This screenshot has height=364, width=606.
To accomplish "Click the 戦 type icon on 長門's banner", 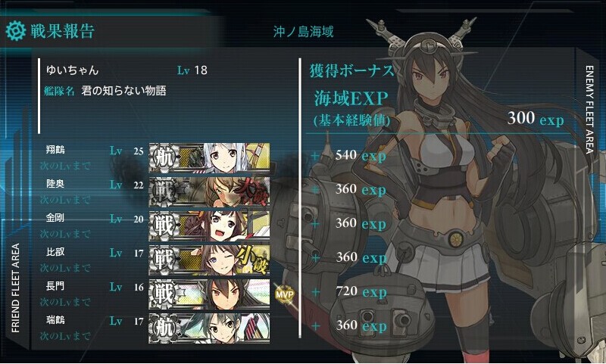I will tap(164, 294).
